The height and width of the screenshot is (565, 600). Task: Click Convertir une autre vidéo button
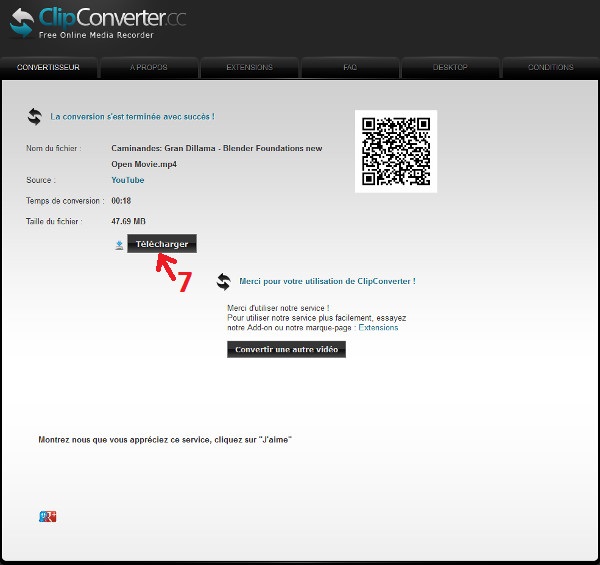point(286,350)
